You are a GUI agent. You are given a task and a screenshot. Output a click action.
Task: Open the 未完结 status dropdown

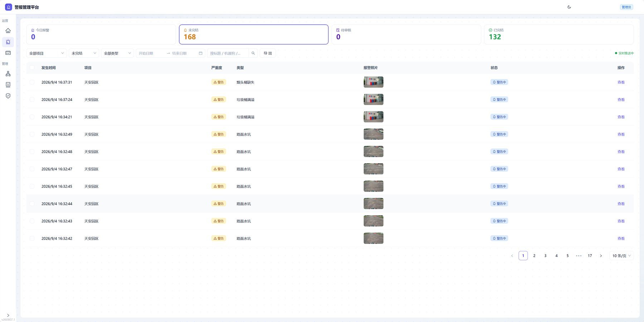84,53
